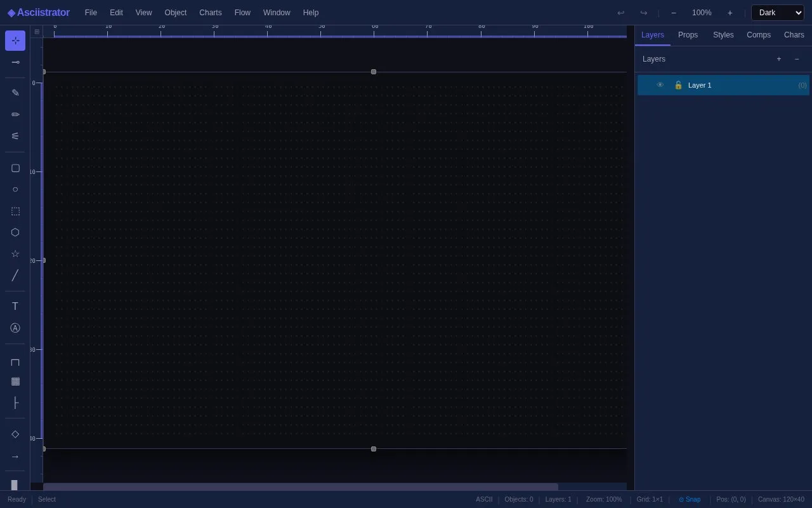Click the ruler origin corner icon

(x=37, y=31)
